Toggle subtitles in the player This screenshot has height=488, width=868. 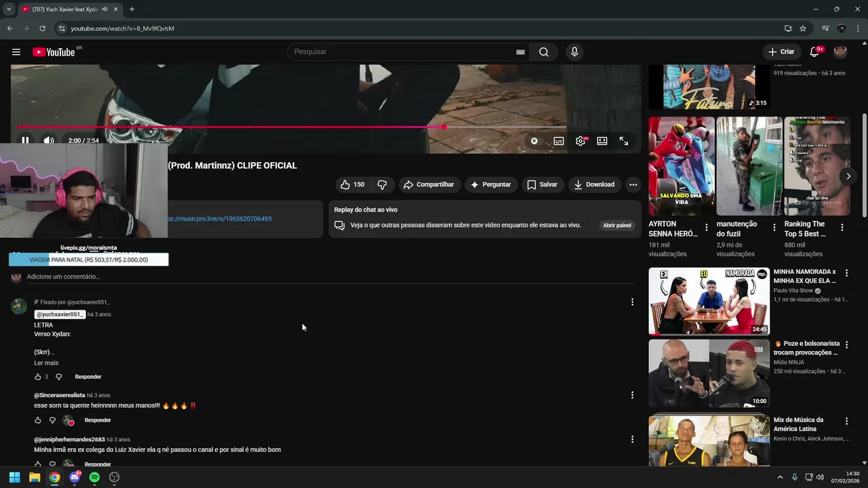click(559, 141)
